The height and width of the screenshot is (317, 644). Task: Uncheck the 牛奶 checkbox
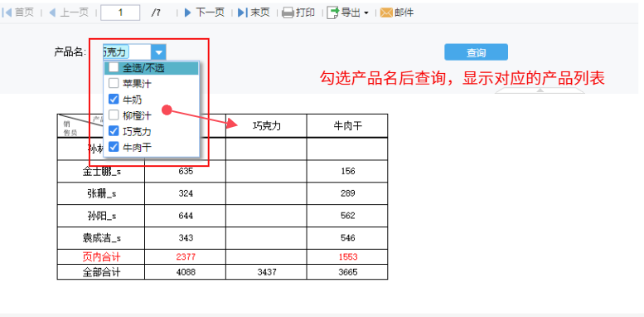click(114, 99)
